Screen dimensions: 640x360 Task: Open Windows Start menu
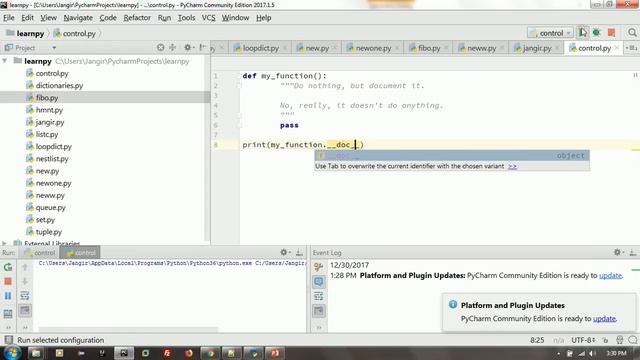(12, 353)
